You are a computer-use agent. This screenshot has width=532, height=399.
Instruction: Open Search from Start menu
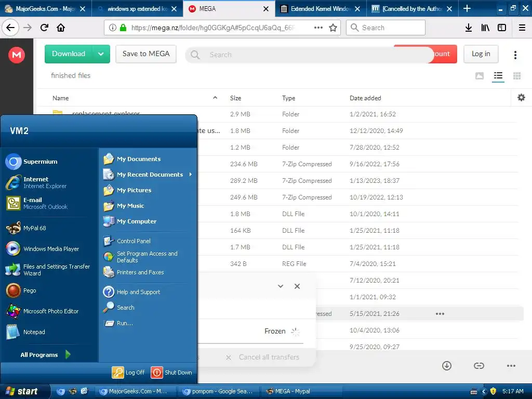pyautogui.click(x=119, y=308)
